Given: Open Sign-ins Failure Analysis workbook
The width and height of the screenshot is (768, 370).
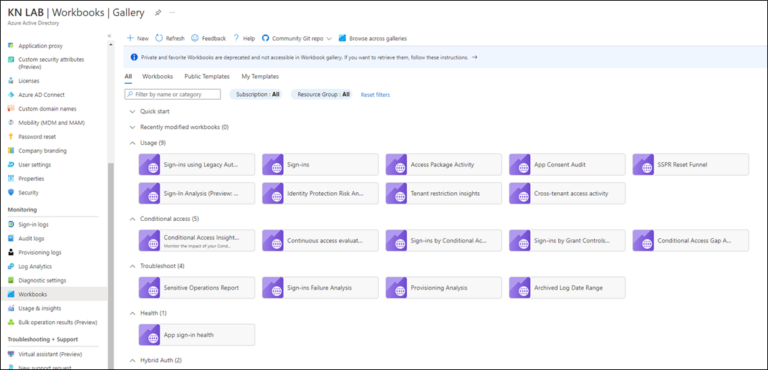Looking at the screenshot, I should [x=320, y=288].
